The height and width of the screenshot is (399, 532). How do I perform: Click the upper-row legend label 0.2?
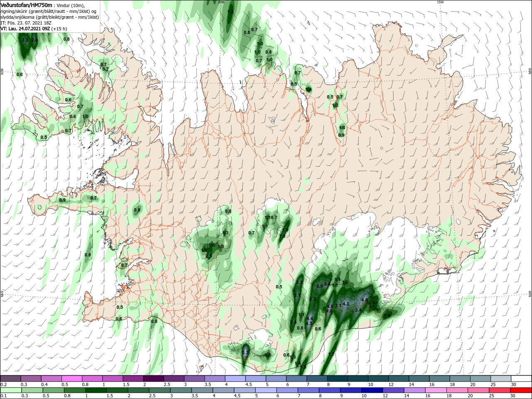[x=3, y=384]
